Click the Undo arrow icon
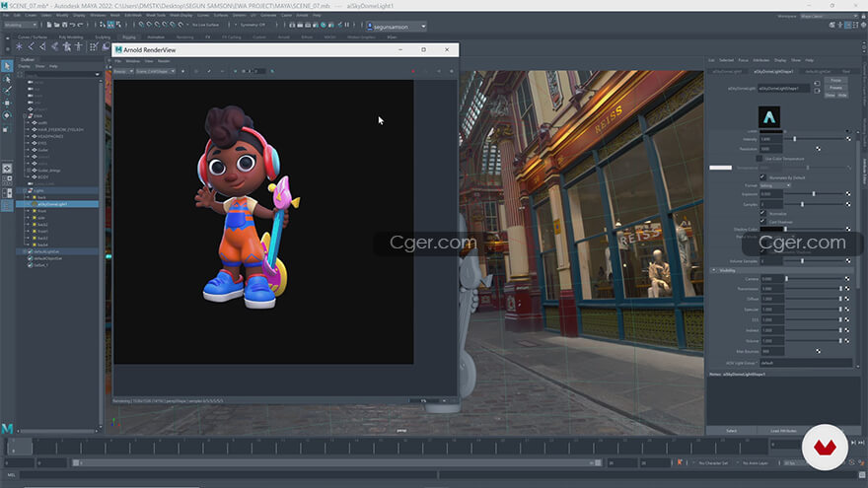 coord(72,25)
